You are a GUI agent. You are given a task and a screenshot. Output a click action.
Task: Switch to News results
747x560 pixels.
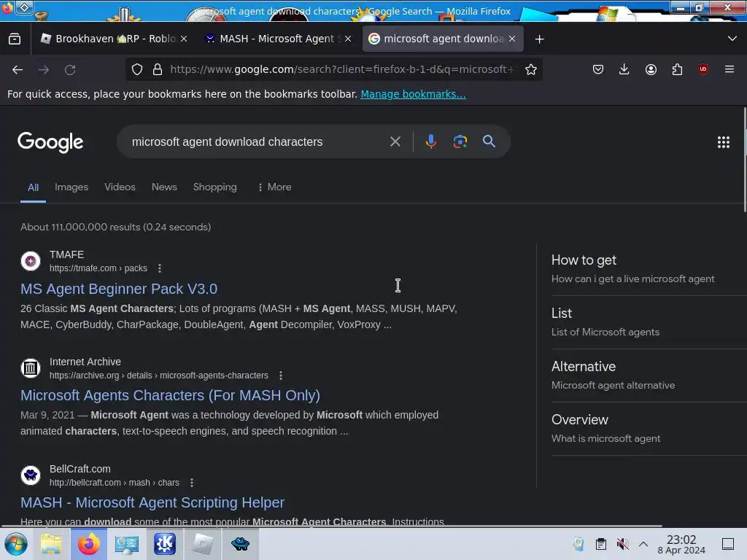click(164, 187)
